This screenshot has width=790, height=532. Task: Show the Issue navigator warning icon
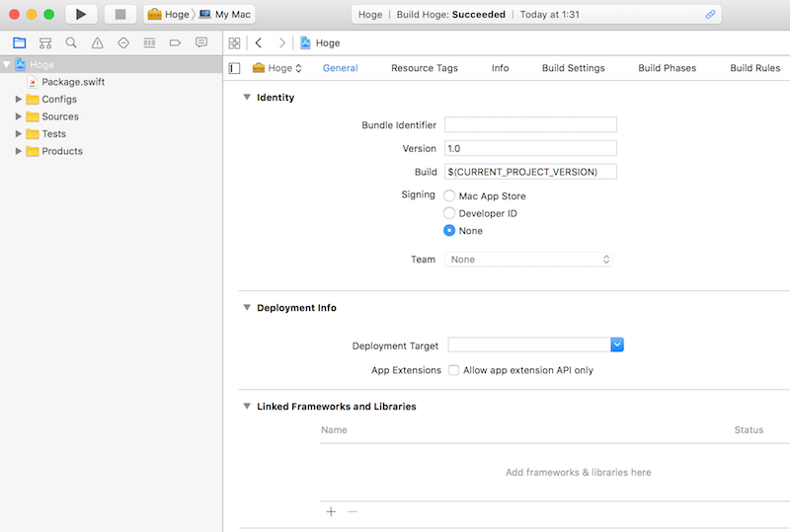[97, 42]
